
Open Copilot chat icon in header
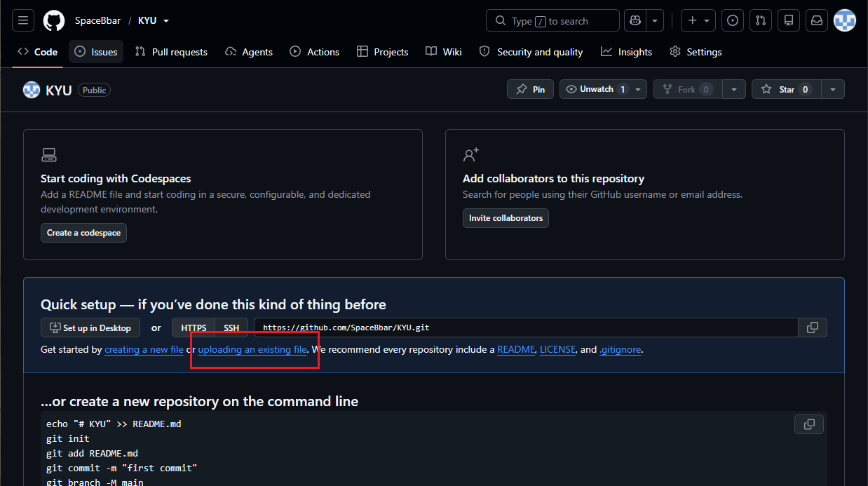636,20
